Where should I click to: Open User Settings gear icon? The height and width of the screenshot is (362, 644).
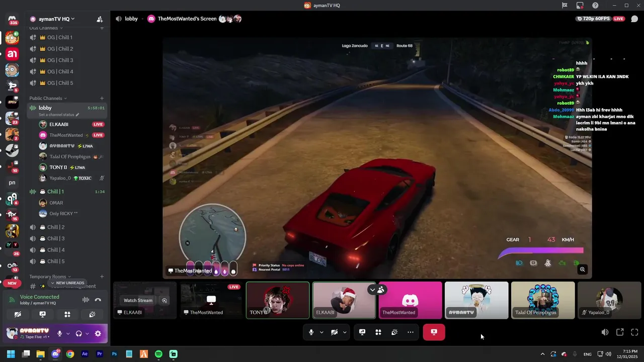pyautogui.click(x=98, y=333)
